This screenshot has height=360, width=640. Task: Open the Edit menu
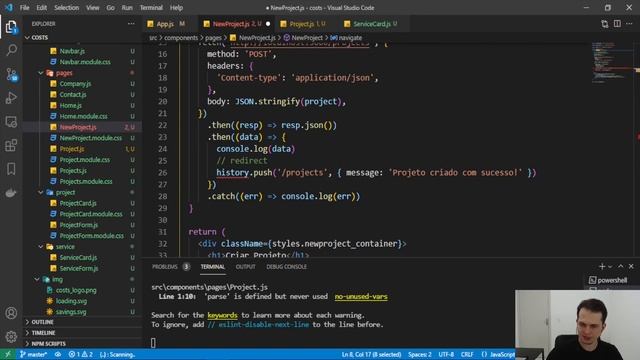tap(42, 8)
